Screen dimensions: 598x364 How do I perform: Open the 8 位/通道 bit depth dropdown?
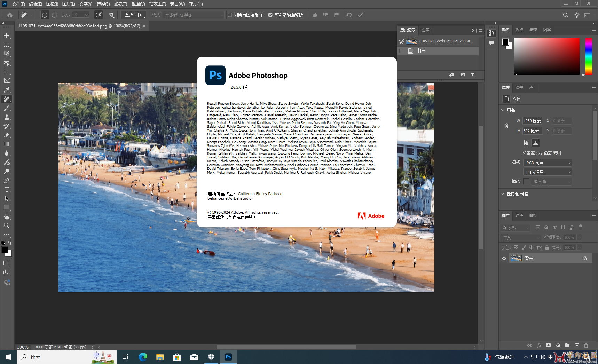click(548, 172)
